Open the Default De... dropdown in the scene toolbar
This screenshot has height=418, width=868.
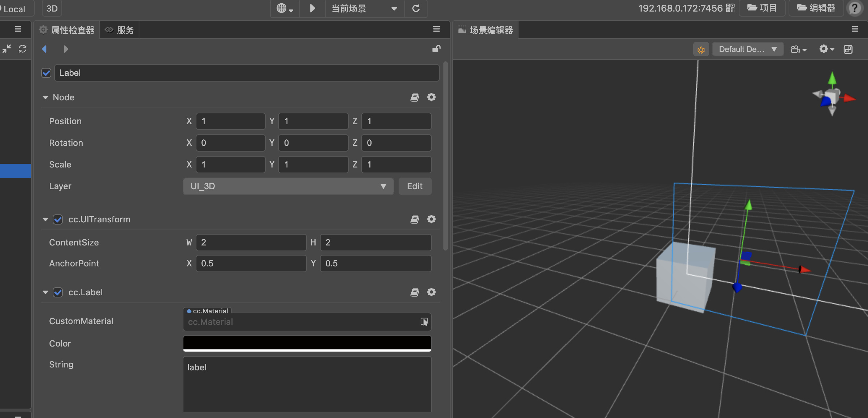747,49
